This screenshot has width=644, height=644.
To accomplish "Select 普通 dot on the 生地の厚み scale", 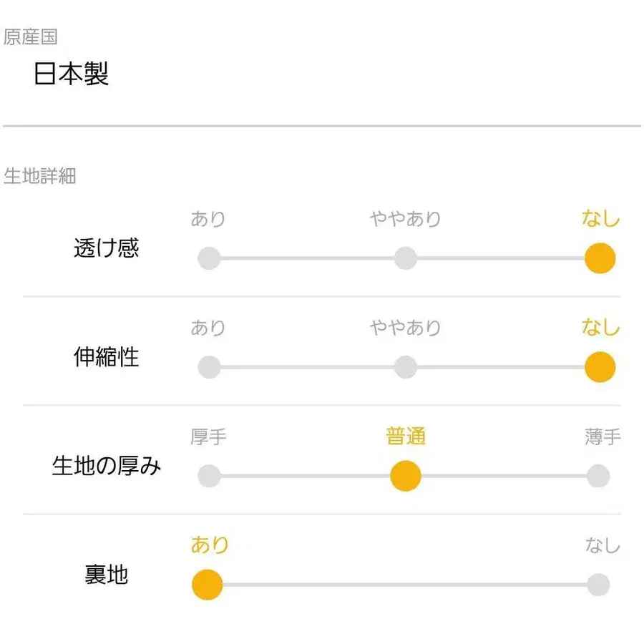I will pos(404,474).
